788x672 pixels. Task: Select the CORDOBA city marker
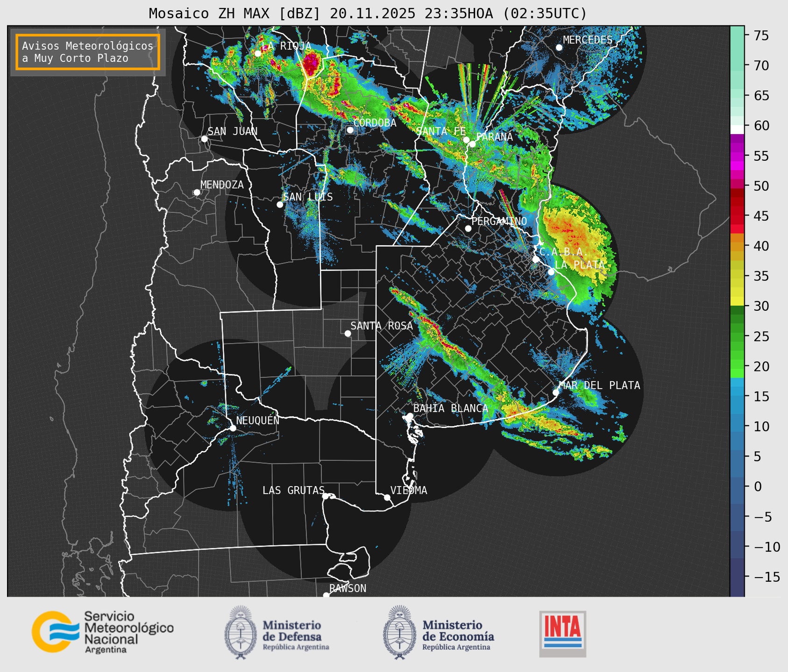pyautogui.click(x=350, y=130)
